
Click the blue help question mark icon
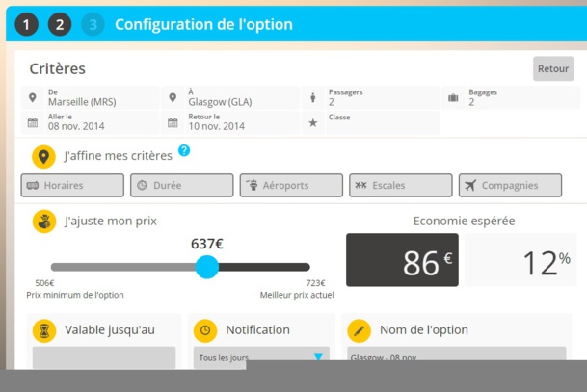click(184, 151)
